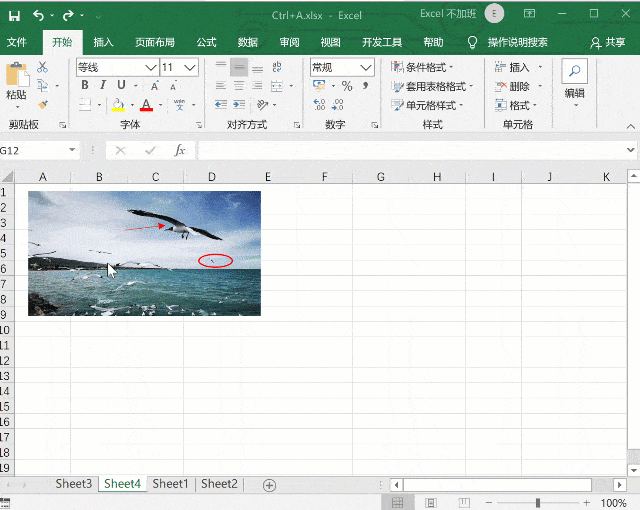Toggle wrap text option
Image resolution: width=640 pixels, height=510 pixels.
pyautogui.click(x=277, y=67)
